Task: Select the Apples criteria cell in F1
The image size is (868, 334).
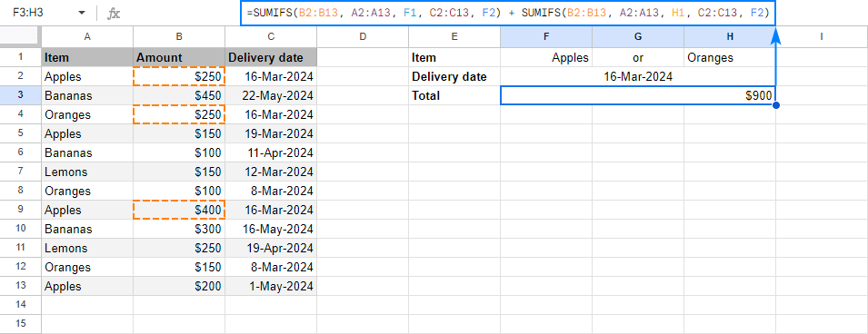Action: pos(546,57)
